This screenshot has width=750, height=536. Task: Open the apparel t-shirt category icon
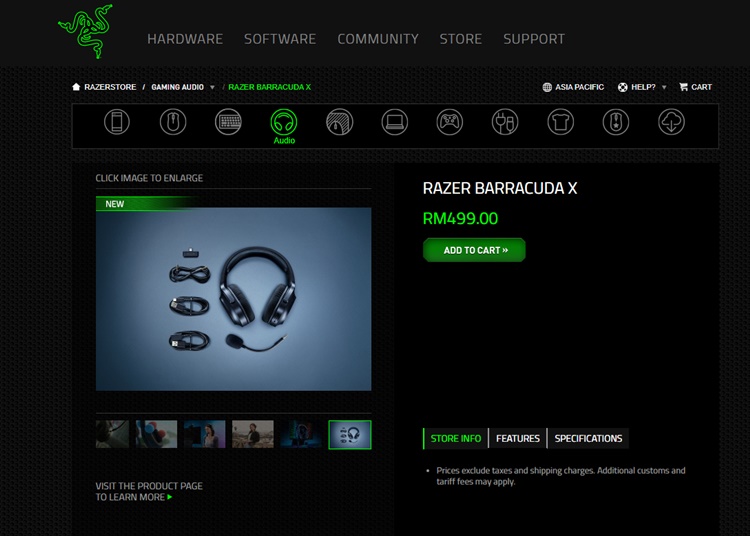tap(561, 122)
